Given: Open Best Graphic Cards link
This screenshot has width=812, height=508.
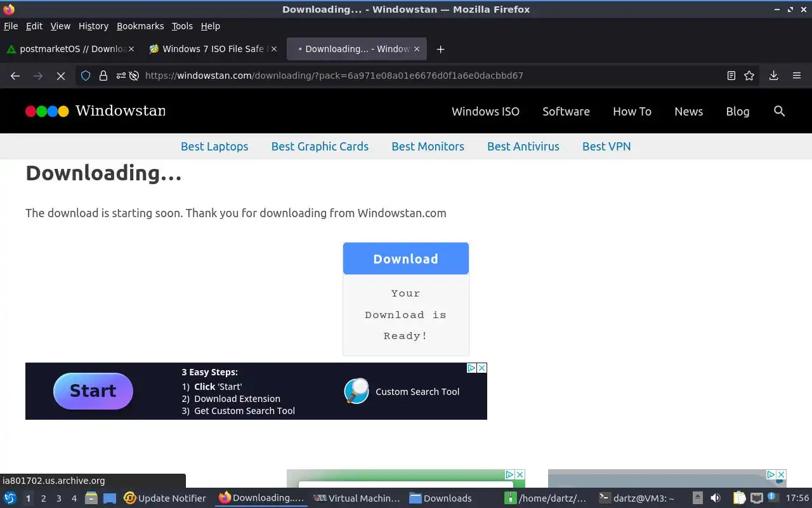Looking at the screenshot, I should tap(320, 146).
